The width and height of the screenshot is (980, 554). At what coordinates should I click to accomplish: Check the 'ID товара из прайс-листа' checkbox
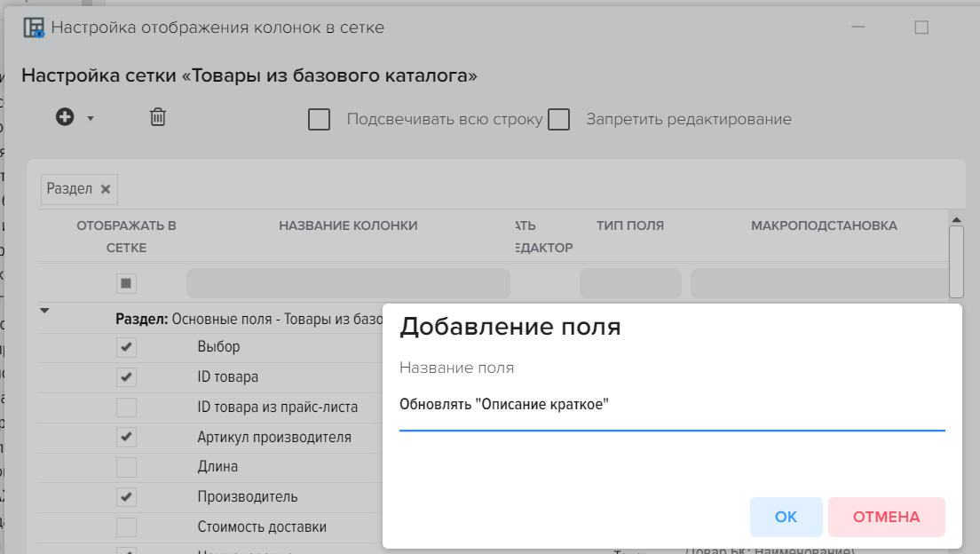126,408
